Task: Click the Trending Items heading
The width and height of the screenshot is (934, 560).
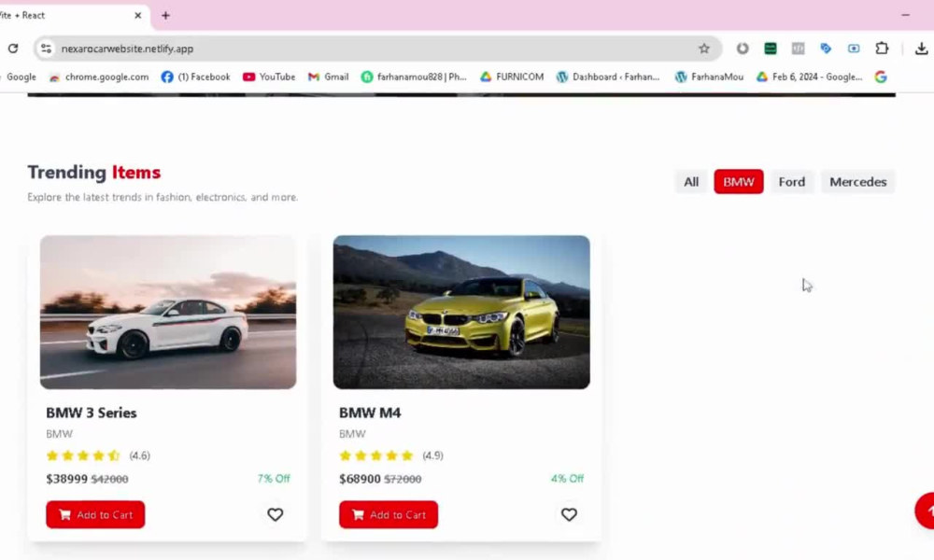Action: (x=94, y=172)
